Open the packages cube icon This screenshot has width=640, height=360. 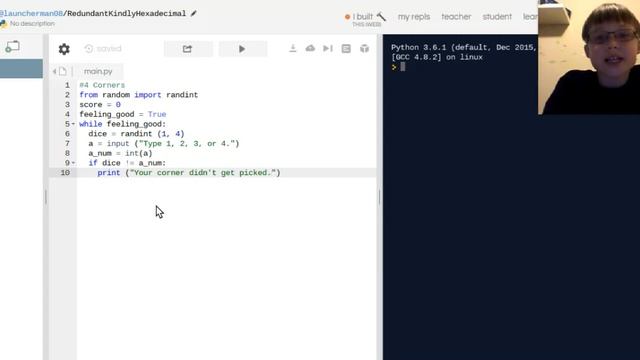coord(364,49)
